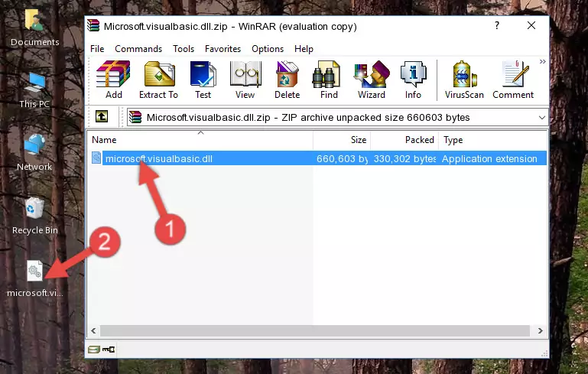Screen dimensions: 588x374
Task: Click the drive icon in status bar
Action: pos(93,350)
